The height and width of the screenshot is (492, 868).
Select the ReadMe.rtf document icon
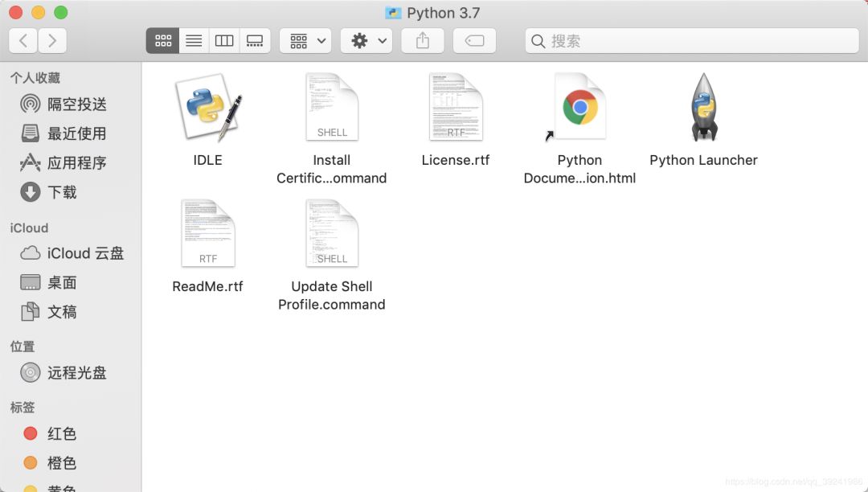[x=208, y=233]
